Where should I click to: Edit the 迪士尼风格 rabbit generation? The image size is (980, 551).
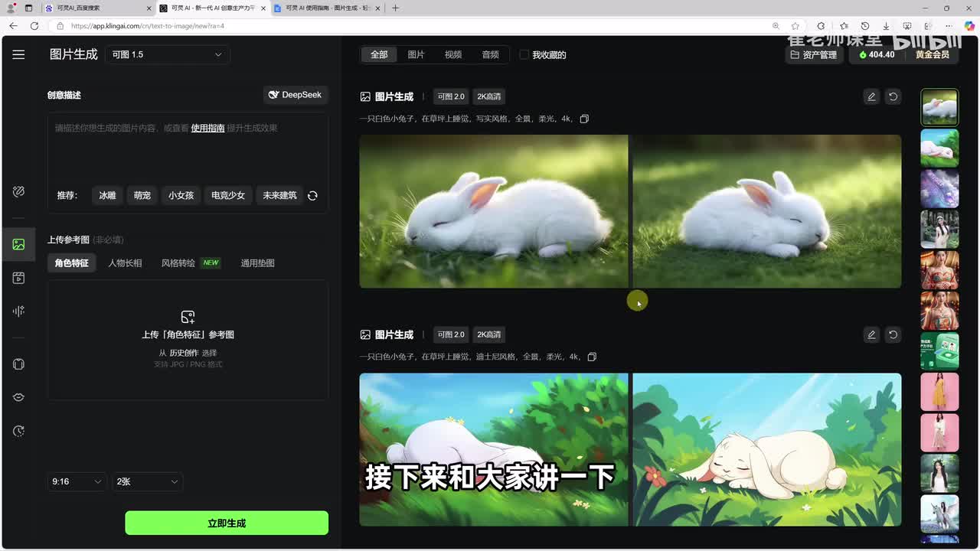[871, 334]
